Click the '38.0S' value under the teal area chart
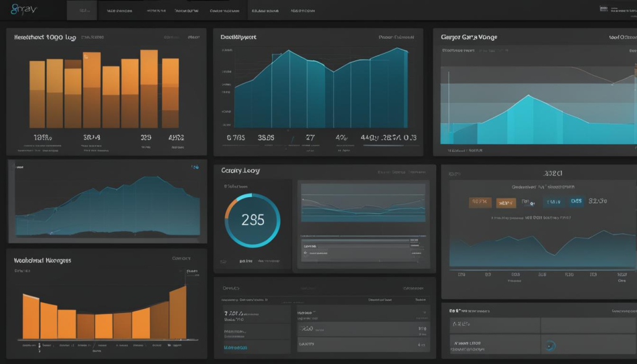Screen dimensions: 637x364 coord(266,138)
